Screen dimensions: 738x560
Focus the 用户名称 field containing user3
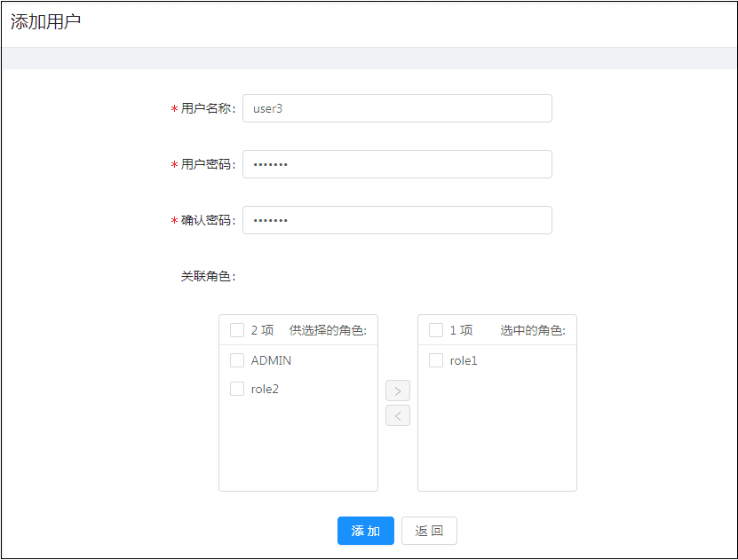coord(397,108)
